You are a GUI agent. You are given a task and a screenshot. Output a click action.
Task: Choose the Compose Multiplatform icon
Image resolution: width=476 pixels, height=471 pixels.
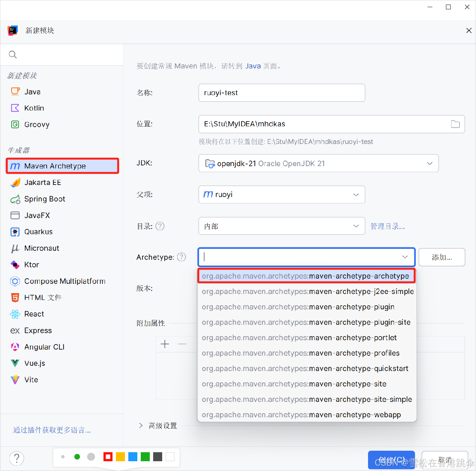tap(15, 281)
